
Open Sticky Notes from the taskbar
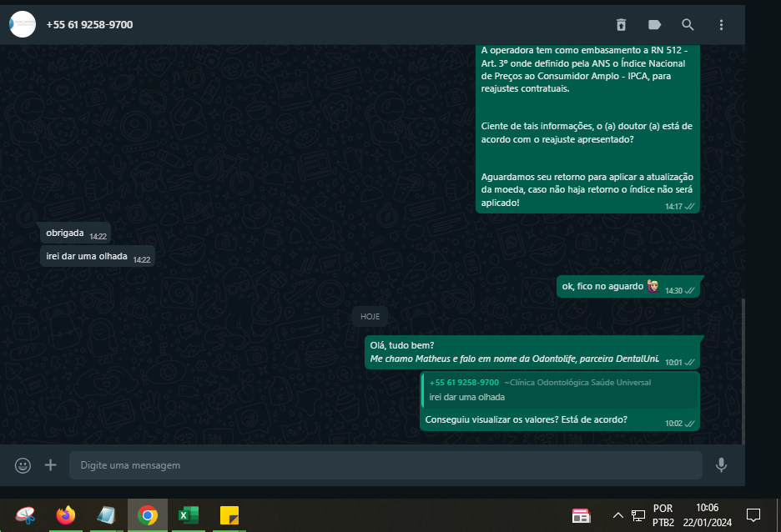229,515
